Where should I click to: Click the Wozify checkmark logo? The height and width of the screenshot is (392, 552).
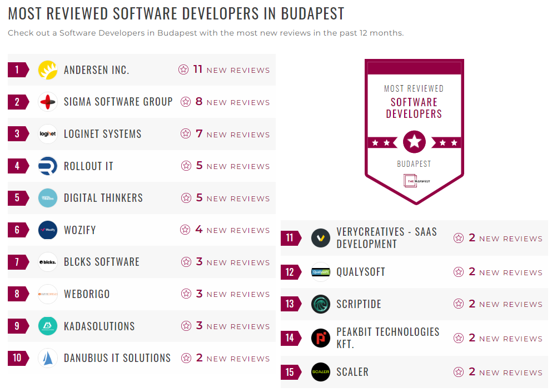(48, 229)
